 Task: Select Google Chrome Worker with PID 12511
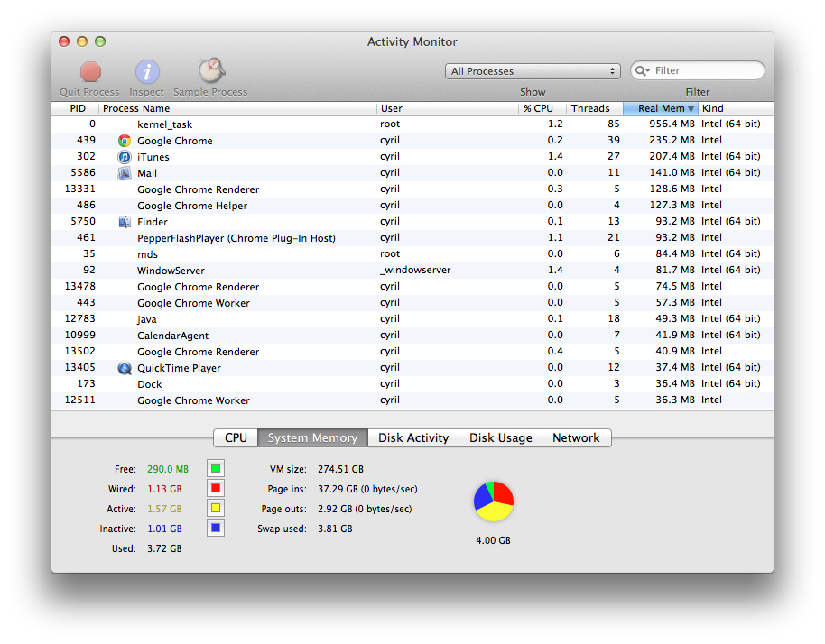coord(412,400)
